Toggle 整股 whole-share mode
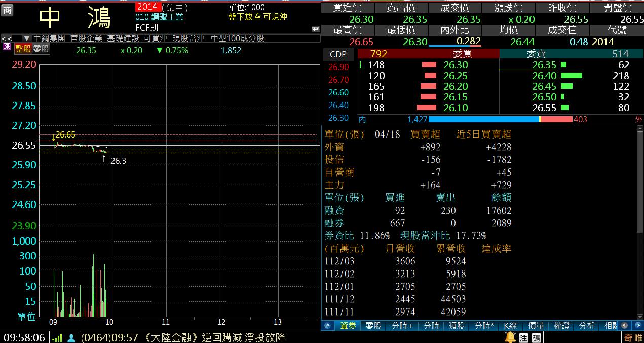 [x=23, y=49]
